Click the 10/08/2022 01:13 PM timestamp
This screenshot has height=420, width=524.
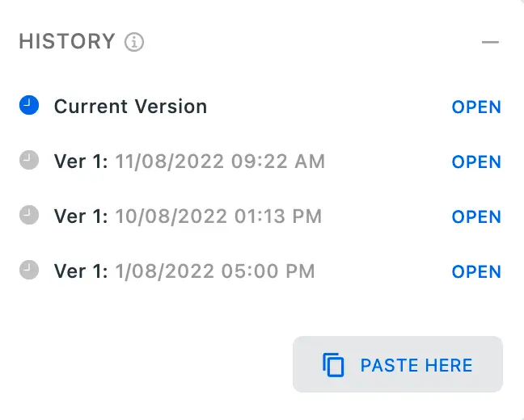tap(218, 216)
